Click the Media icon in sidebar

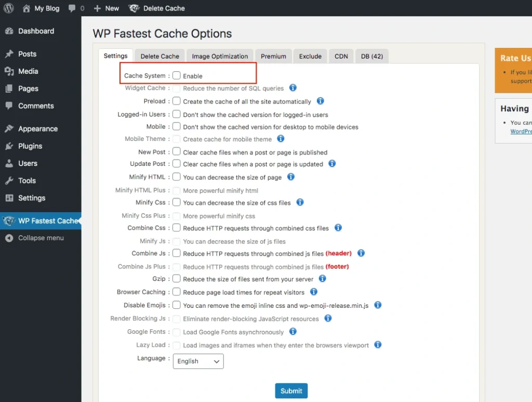[x=9, y=71]
